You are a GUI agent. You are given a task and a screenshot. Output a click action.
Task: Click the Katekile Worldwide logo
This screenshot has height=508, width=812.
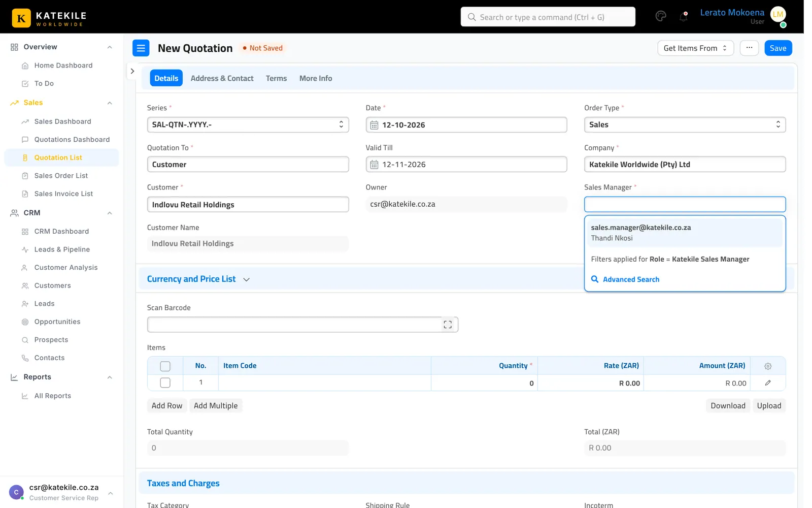coord(49,18)
